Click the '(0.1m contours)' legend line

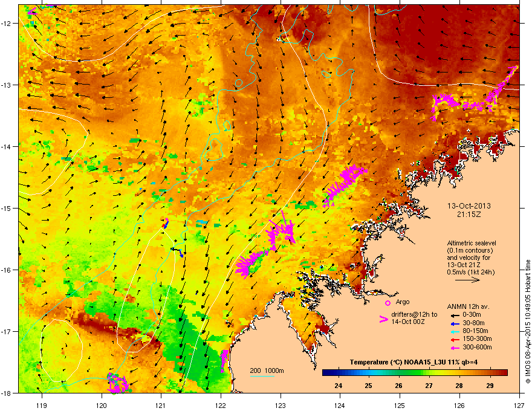click(x=470, y=250)
